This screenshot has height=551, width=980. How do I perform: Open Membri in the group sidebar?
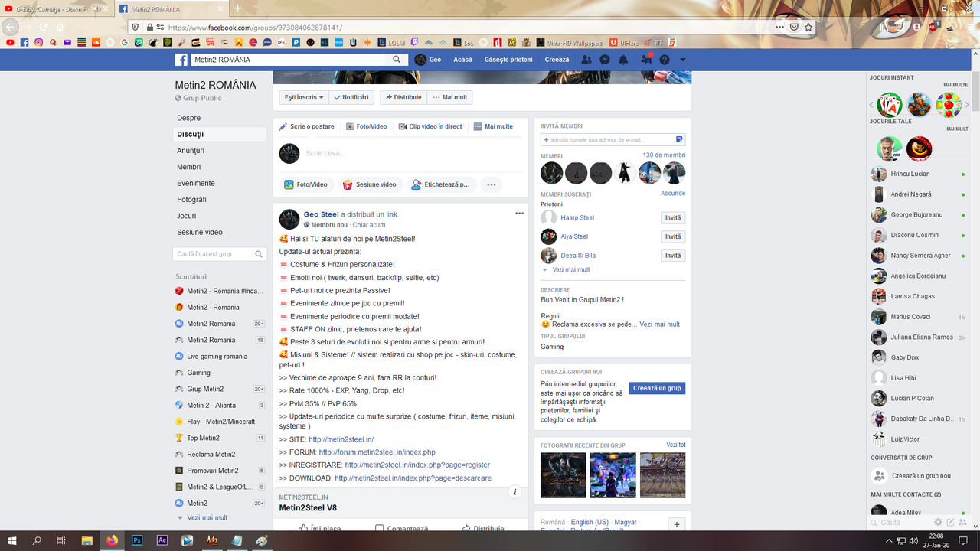pyautogui.click(x=189, y=167)
